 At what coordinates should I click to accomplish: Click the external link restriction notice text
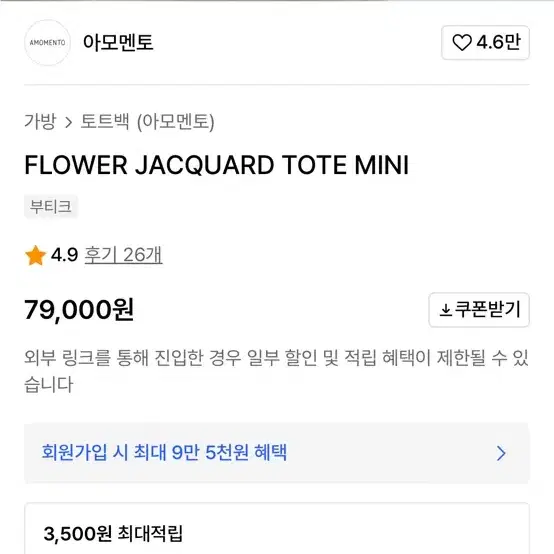tap(277, 371)
